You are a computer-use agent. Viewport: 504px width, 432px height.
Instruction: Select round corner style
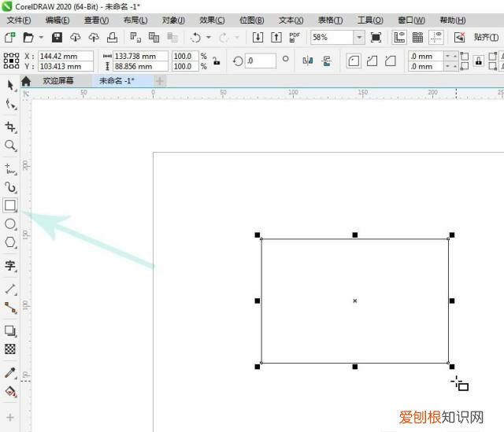354,61
